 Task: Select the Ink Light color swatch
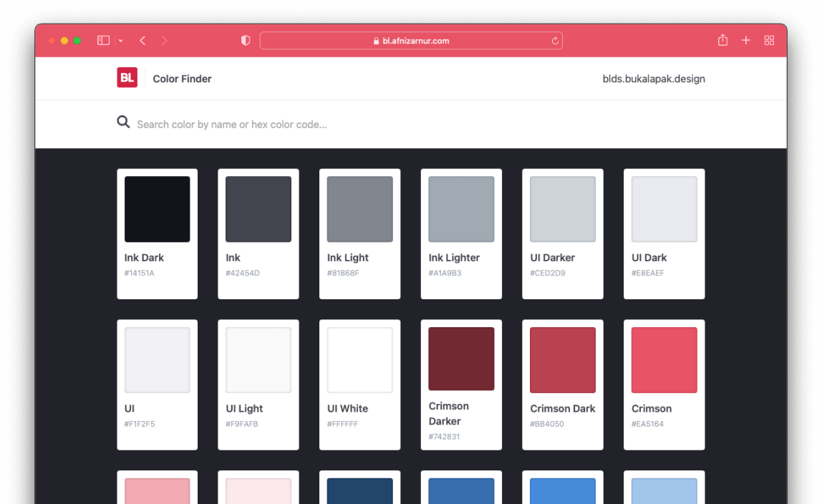(x=359, y=209)
